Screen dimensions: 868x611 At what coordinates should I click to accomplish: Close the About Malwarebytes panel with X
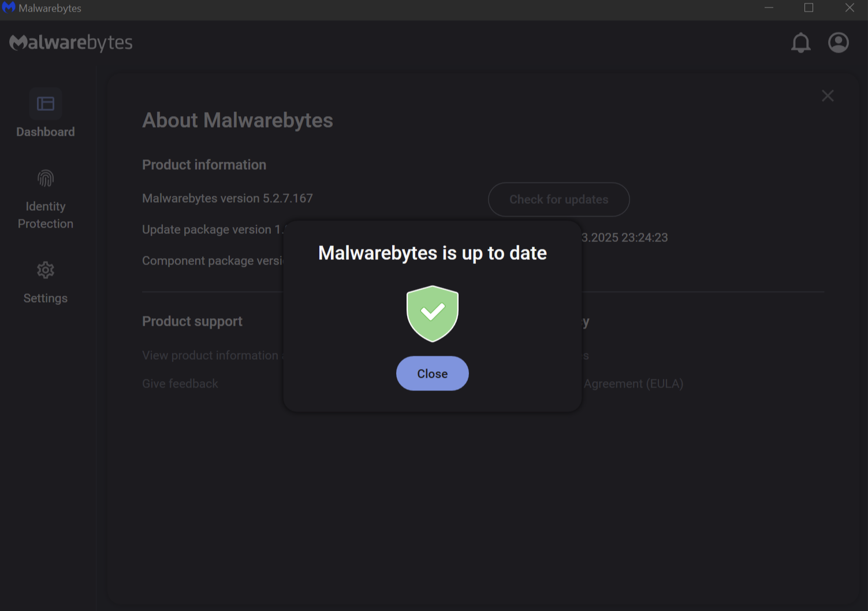[828, 96]
